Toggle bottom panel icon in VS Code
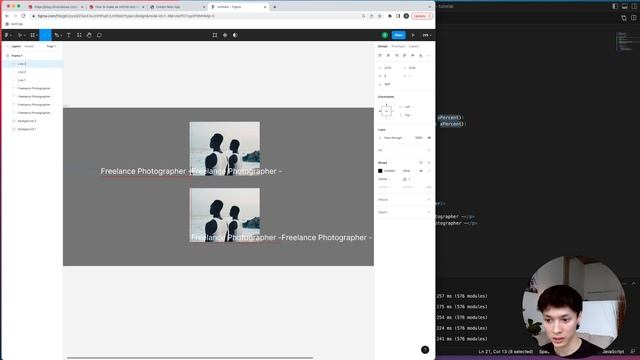The image size is (640, 360). pos(624,7)
